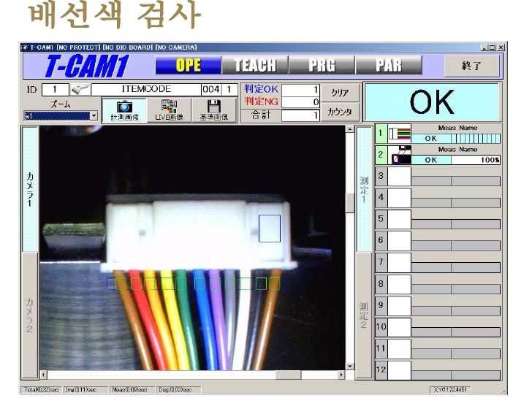Screen dimensions: 532x406
Task: Switch to the TEACH tab
Action: [x=254, y=65]
